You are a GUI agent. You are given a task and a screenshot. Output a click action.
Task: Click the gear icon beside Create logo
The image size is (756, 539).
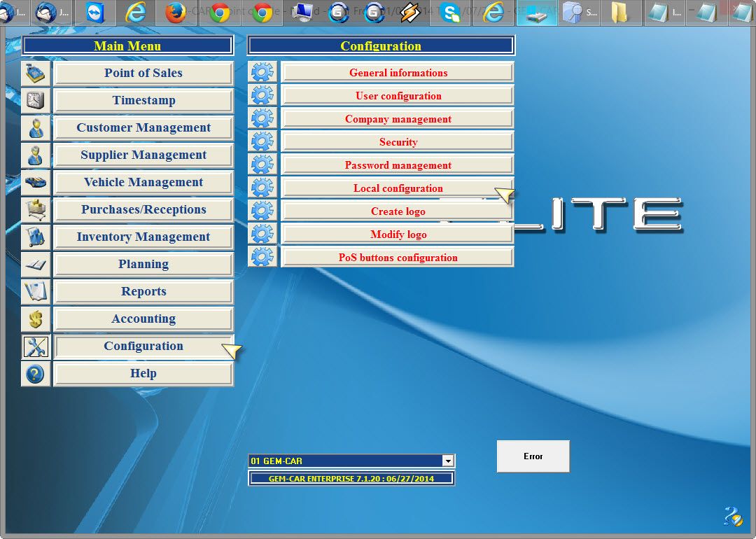[x=262, y=211]
